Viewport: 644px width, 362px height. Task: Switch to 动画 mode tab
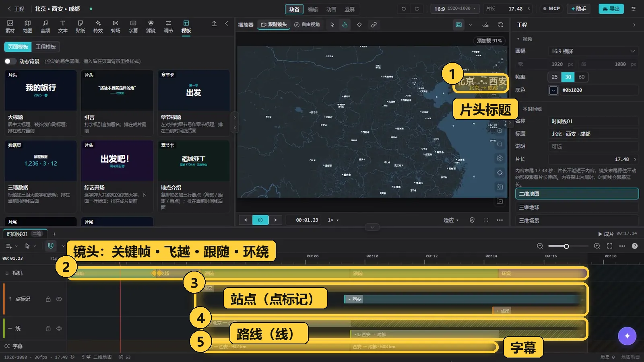click(x=331, y=9)
